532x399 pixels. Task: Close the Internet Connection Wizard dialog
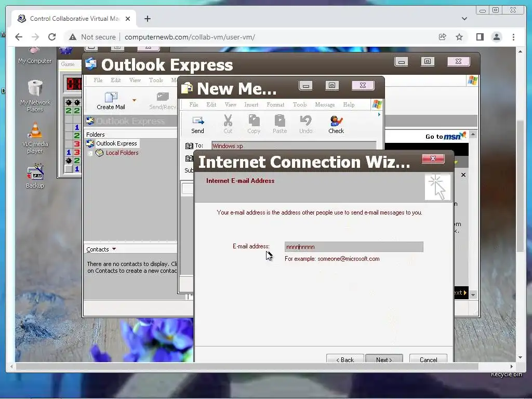433,158
